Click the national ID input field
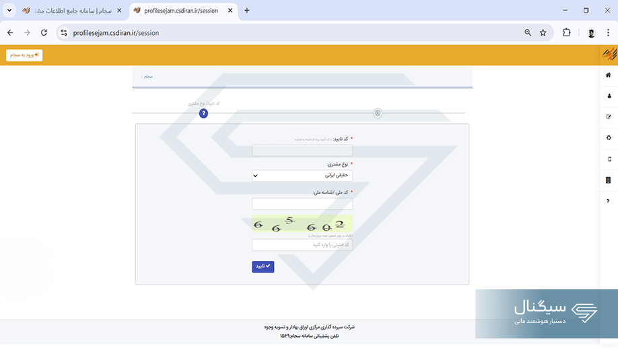Viewport: 618px width, 364px height. pyautogui.click(x=302, y=204)
